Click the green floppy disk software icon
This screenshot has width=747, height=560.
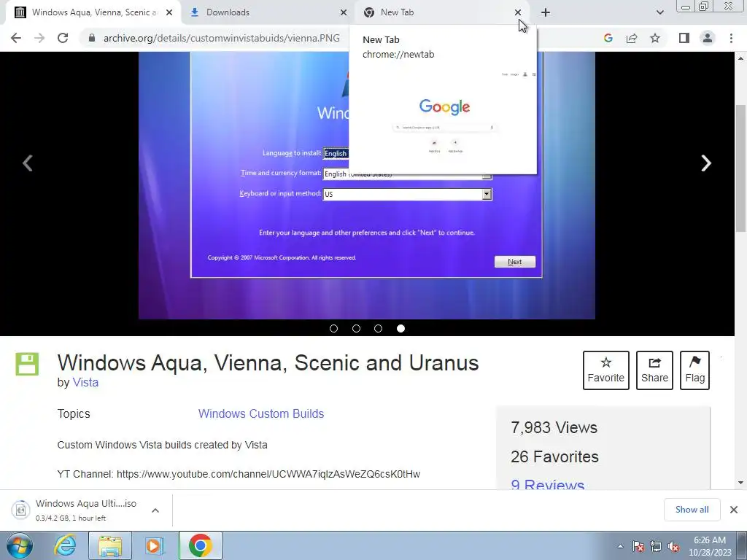[x=27, y=365]
